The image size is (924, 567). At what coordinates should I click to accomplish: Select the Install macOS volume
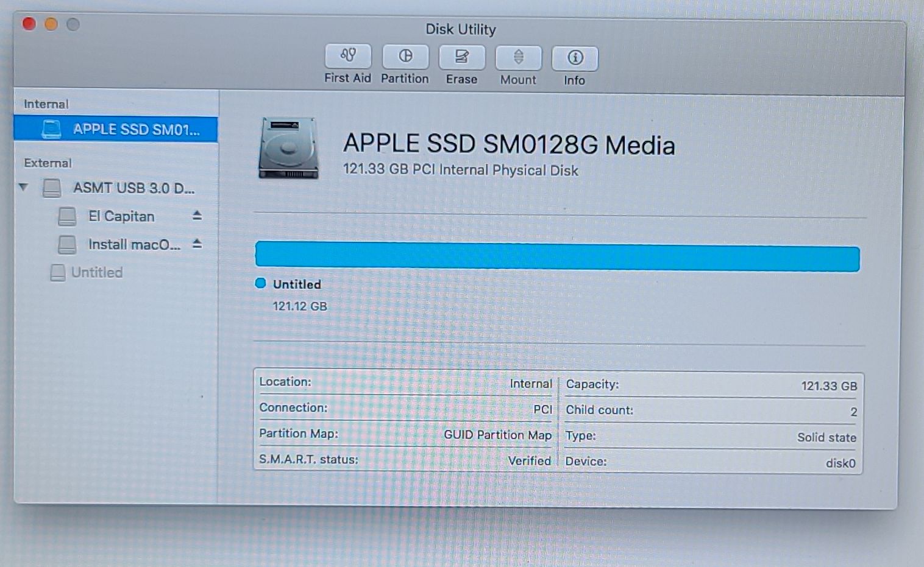coord(134,244)
